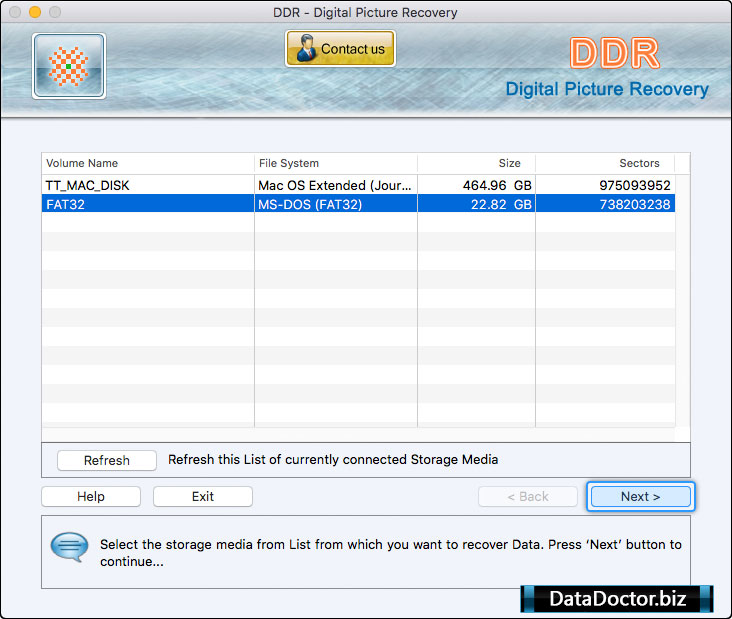Image resolution: width=732 pixels, height=619 pixels.
Task: Click the MS-DOS (FAT32) cell
Action: 336,204
